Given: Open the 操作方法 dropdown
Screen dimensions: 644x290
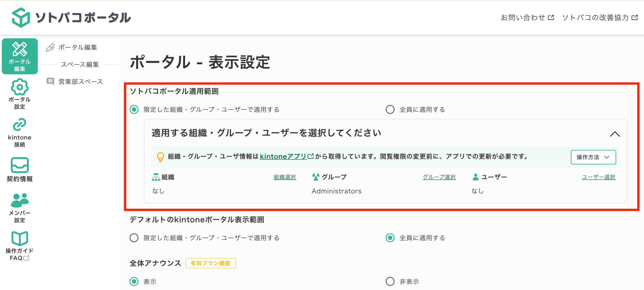Looking at the screenshot, I should click(x=593, y=157).
